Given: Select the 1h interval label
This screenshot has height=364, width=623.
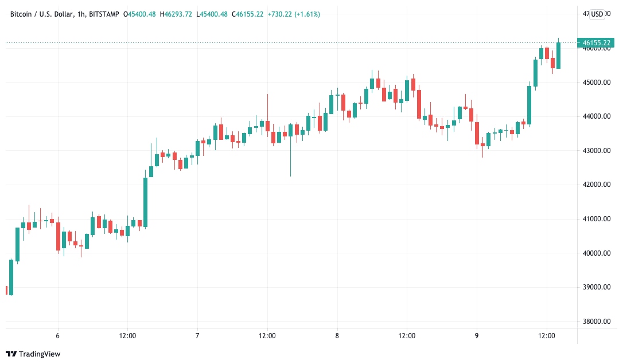Looking at the screenshot, I should [x=82, y=14].
